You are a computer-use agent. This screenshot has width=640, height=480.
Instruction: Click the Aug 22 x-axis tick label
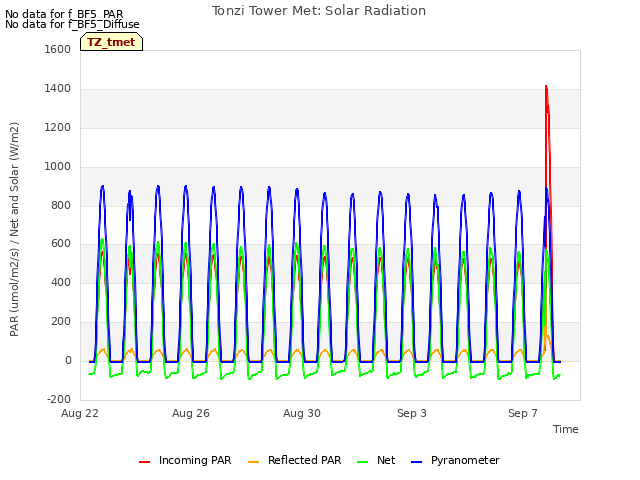pos(80,413)
